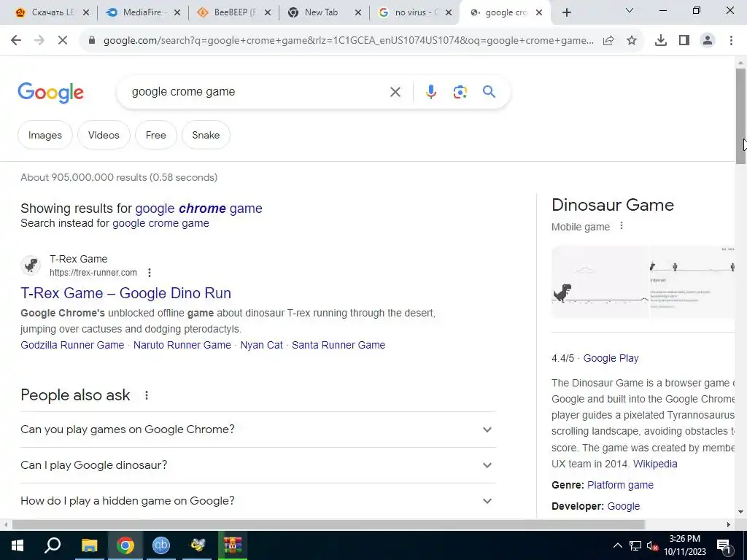Open tab search chevron in title bar
747x560 pixels.
[x=630, y=10]
